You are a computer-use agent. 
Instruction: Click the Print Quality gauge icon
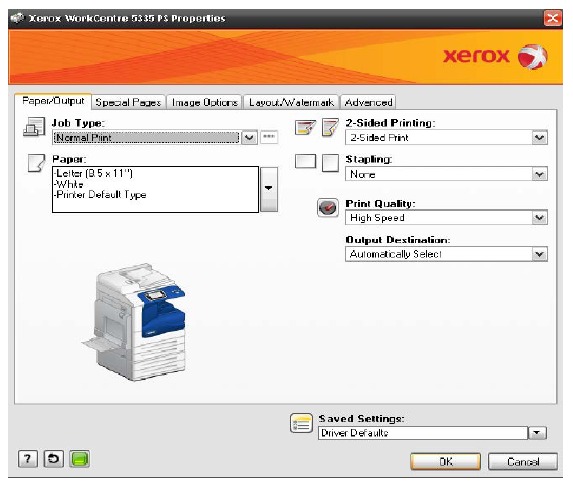(x=327, y=208)
